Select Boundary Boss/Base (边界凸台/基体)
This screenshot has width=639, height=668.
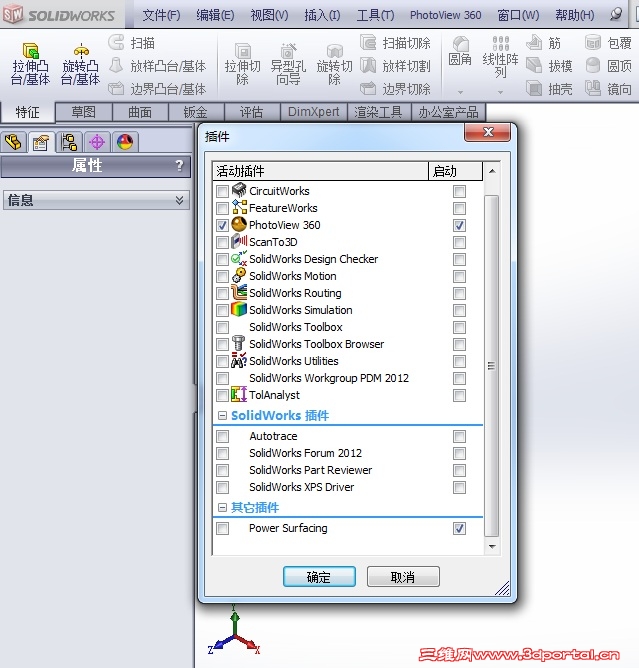157,89
